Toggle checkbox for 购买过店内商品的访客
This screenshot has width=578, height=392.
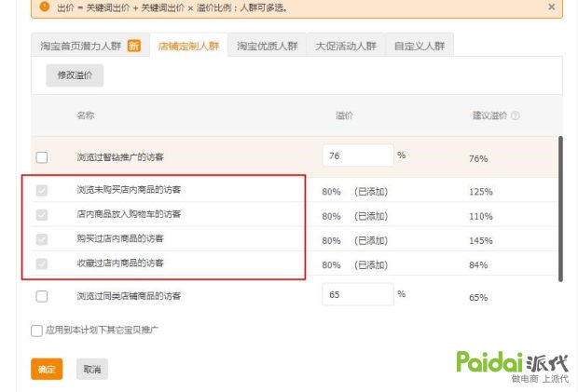click(42, 239)
